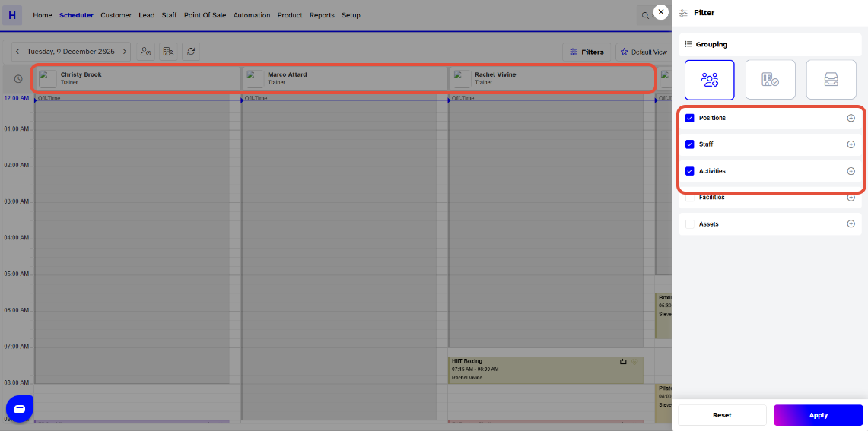The width and height of the screenshot is (868, 431).
Task: Click the Filters button in toolbar
Action: tap(587, 52)
